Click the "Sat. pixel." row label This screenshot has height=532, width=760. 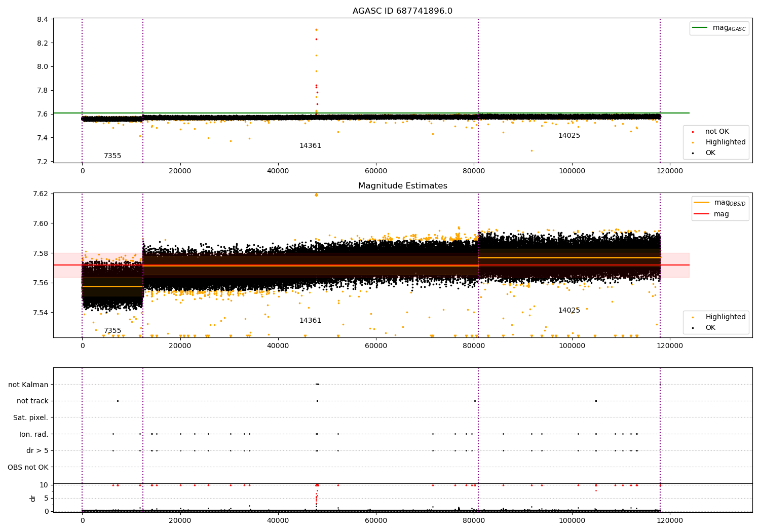pyautogui.click(x=30, y=417)
